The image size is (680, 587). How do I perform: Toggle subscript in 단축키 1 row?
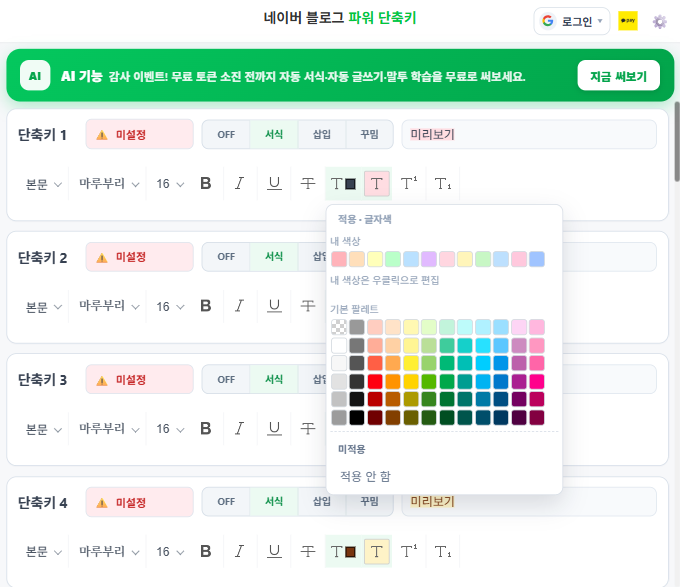click(443, 184)
